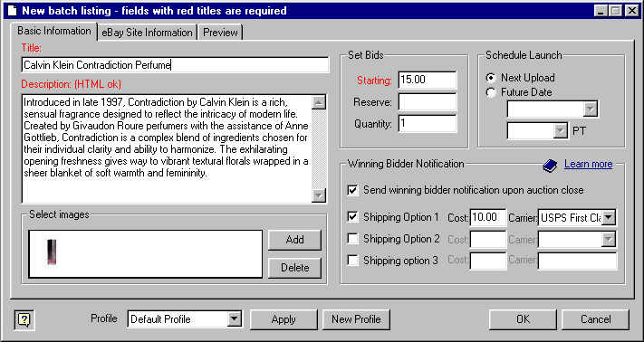Image resolution: width=644 pixels, height=342 pixels.
Task: Click the Starting bid field
Action: (x=428, y=80)
